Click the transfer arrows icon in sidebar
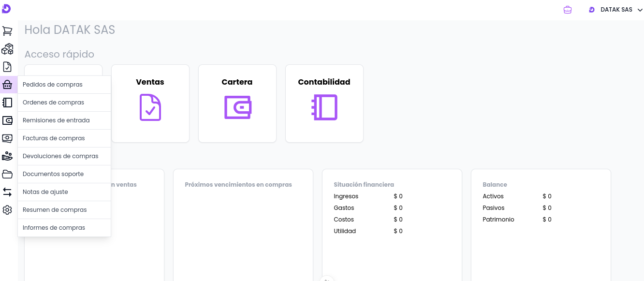Image resolution: width=644 pixels, height=281 pixels. [x=7, y=192]
